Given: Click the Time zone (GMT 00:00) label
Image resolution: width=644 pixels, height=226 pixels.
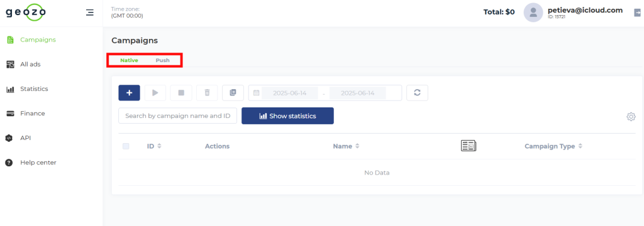Looking at the screenshot, I should [127, 13].
